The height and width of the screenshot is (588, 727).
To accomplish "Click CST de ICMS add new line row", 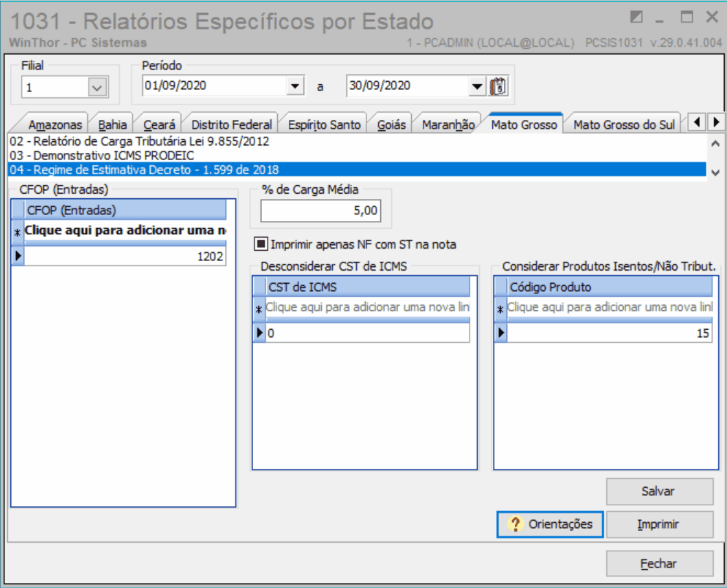I will pyautogui.click(x=367, y=307).
